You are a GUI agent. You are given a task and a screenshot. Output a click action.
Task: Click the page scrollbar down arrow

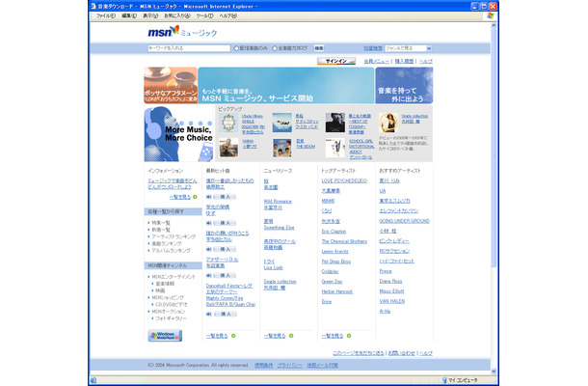tap(494, 371)
